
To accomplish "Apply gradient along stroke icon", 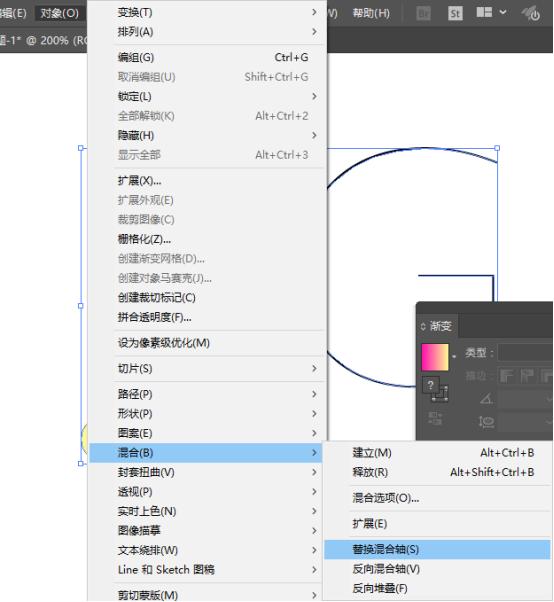I will [x=527, y=376].
